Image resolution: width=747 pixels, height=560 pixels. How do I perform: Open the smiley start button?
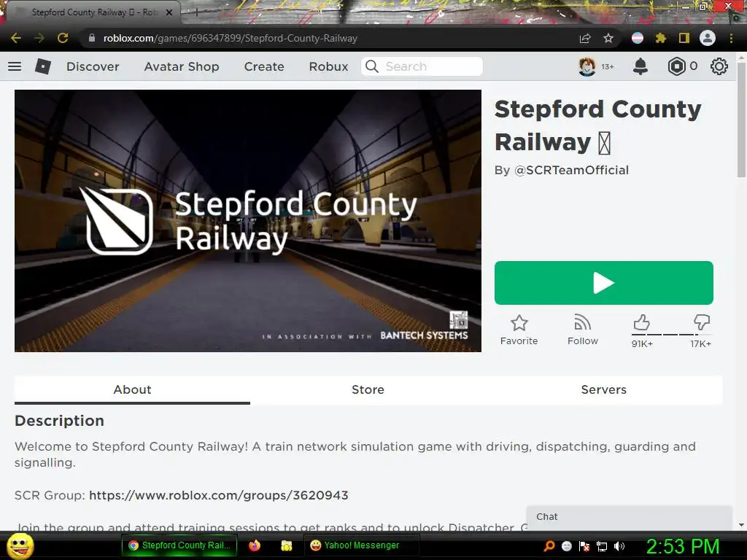pyautogui.click(x=20, y=545)
